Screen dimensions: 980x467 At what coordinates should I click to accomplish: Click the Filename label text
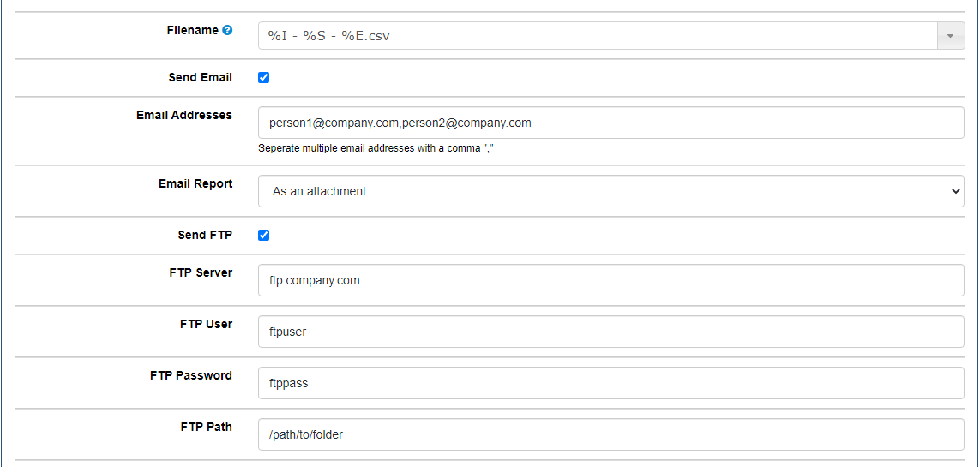pyautogui.click(x=193, y=30)
